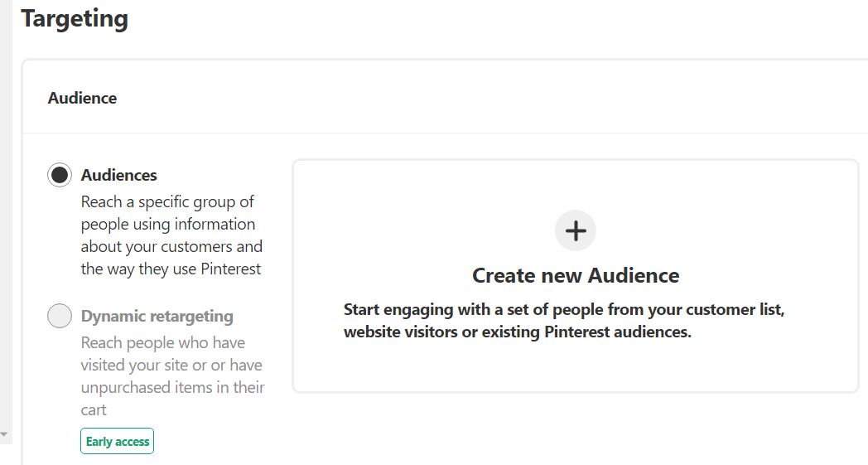Click the "Create new Audience" title
The width and height of the screenshot is (868, 465).
576,276
